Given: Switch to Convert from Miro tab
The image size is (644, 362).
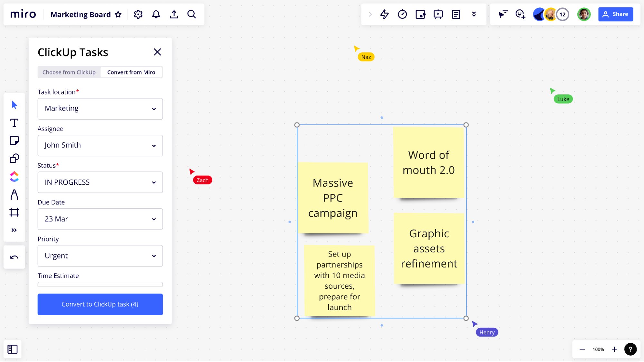Looking at the screenshot, I should click(131, 72).
